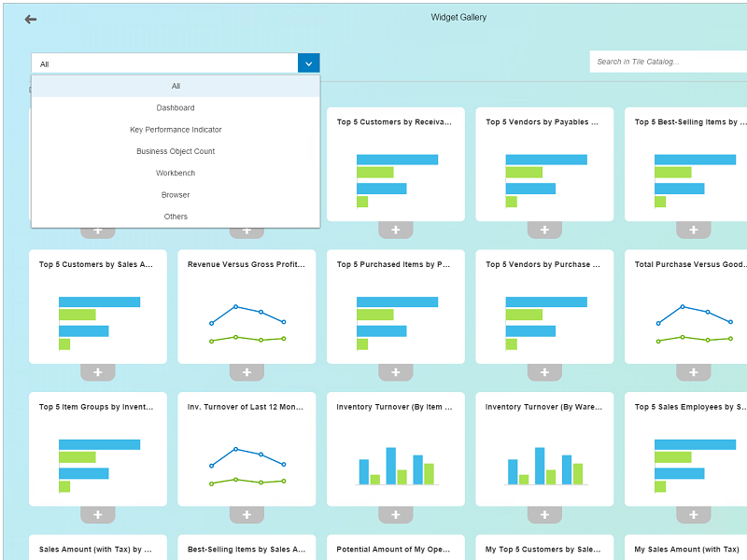Screen dimensions: 747x560
Task: Add the Top 5 Vendors by Payables widget
Action: click(544, 230)
